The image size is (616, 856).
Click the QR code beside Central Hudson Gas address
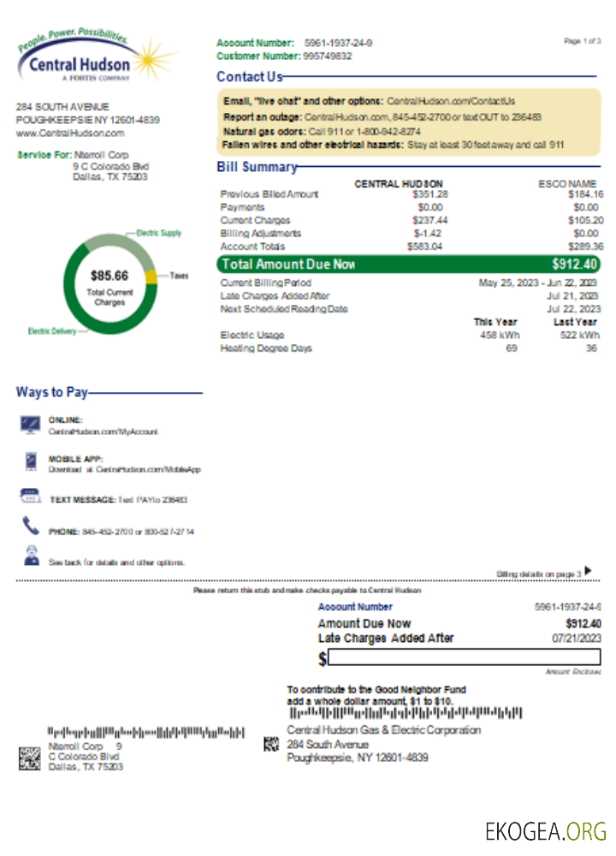click(x=271, y=744)
